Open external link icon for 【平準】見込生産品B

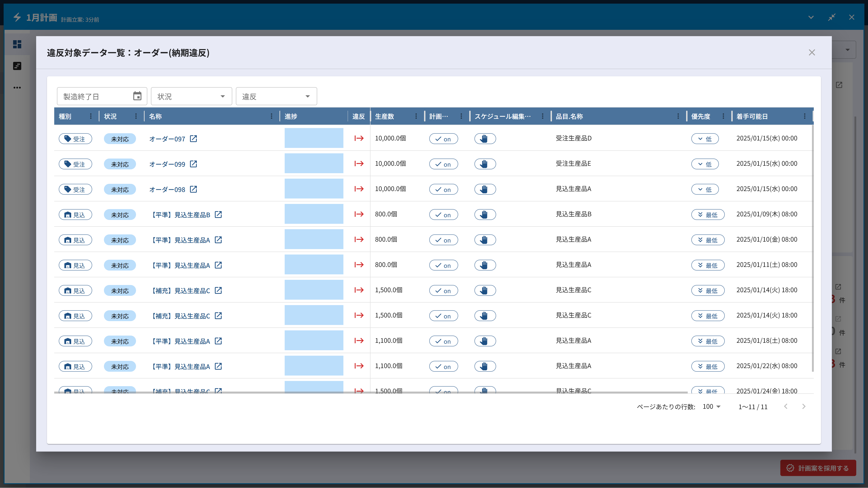click(x=218, y=215)
